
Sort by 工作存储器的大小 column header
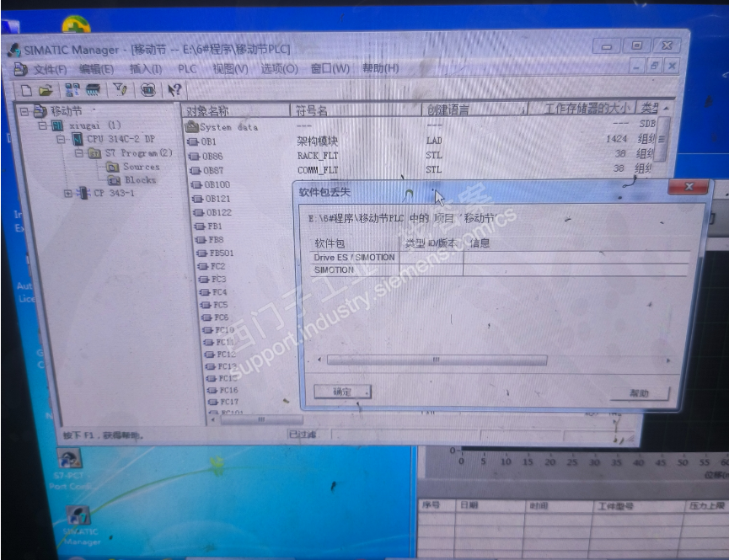click(x=582, y=109)
